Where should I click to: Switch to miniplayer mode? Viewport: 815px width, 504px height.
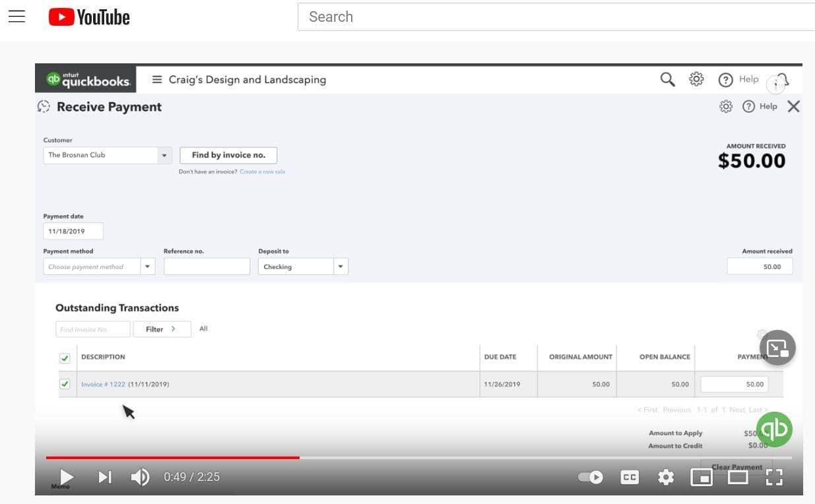click(701, 478)
